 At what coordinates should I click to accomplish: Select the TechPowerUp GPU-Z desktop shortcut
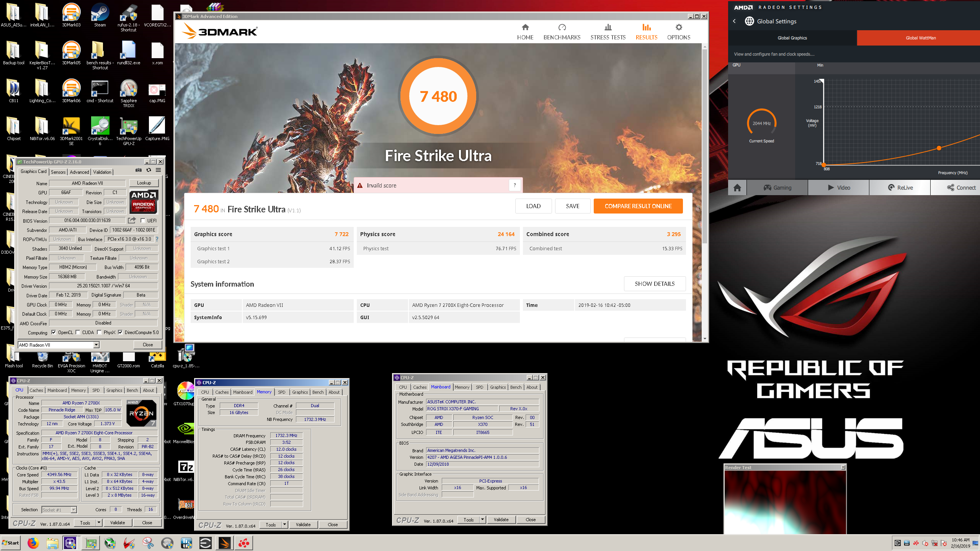129,131
